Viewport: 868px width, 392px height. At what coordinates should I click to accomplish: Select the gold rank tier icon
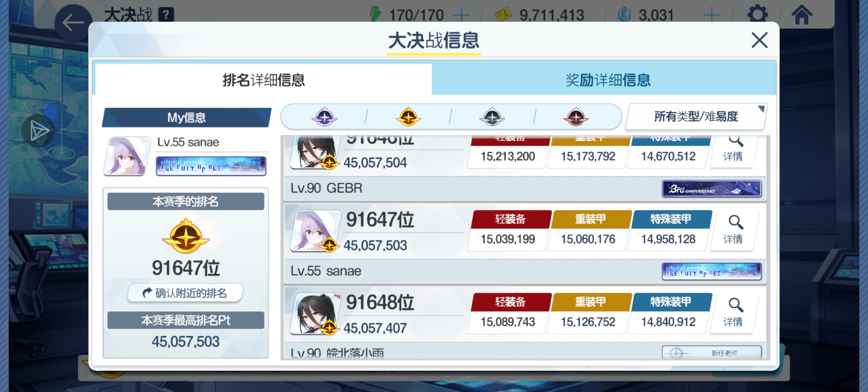(x=408, y=117)
